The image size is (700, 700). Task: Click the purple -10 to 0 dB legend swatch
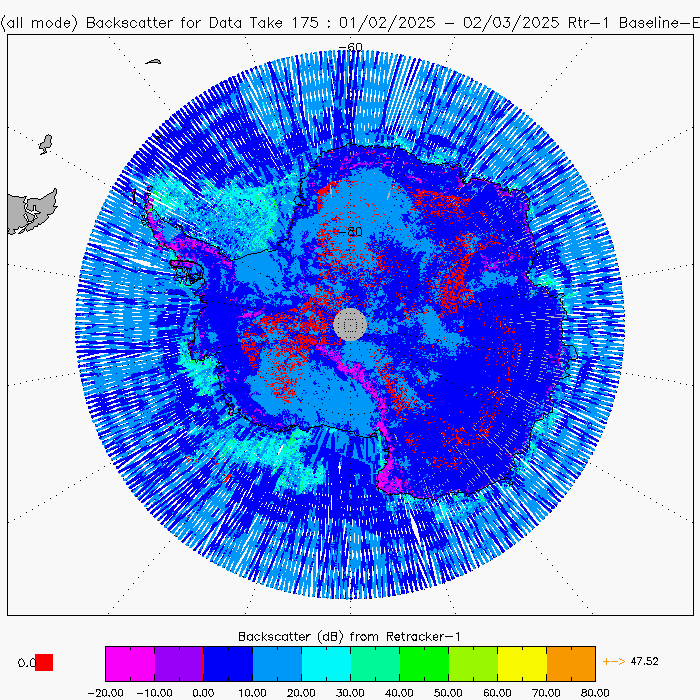pyautogui.click(x=179, y=663)
